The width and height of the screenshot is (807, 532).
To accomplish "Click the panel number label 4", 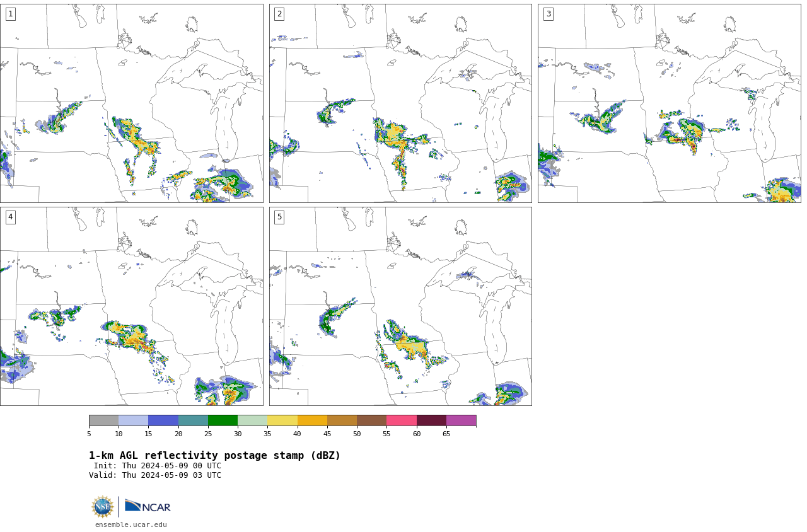I will (10, 217).
